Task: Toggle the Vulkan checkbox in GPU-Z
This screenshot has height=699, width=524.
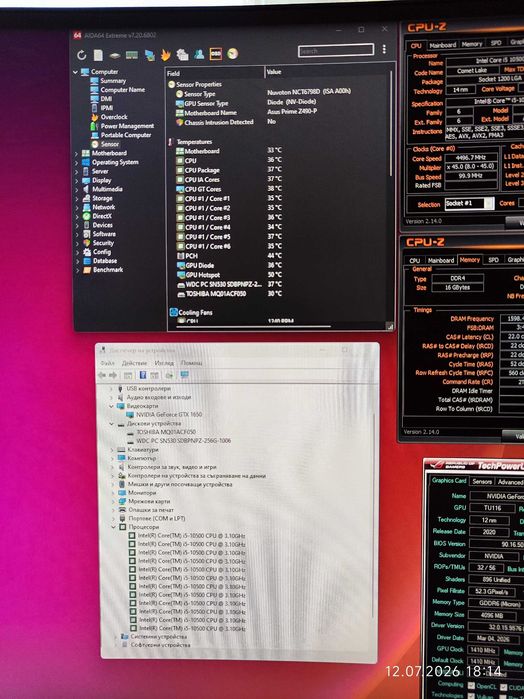Action: click(x=471, y=696)
